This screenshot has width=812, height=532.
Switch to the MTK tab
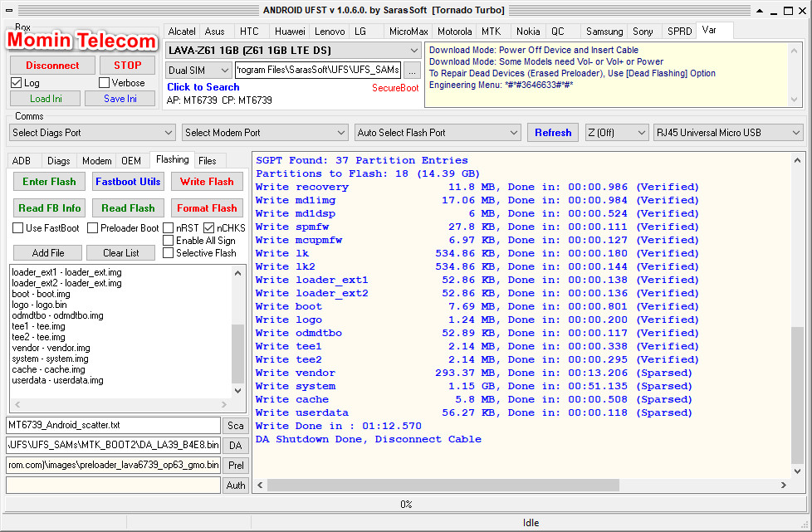click(491, 32)
